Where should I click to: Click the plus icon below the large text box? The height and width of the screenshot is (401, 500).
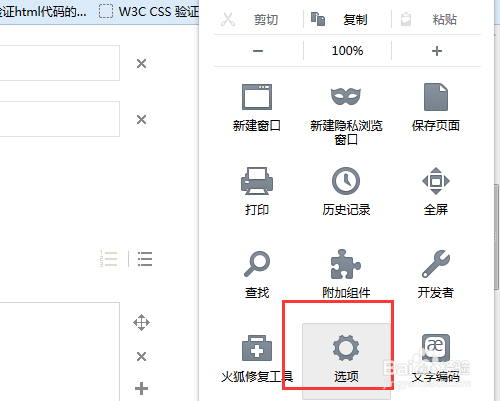coord(141,389)
